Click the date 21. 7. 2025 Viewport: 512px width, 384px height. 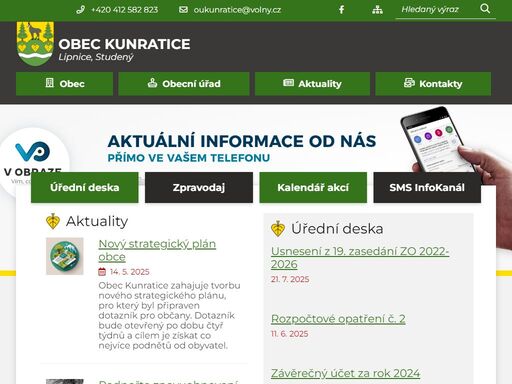290,279
